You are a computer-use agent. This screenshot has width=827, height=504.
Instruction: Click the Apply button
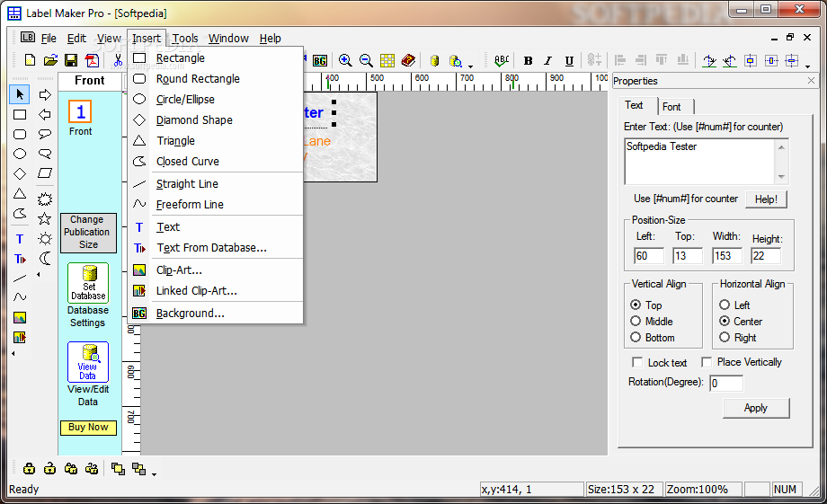tap(756, 408)
